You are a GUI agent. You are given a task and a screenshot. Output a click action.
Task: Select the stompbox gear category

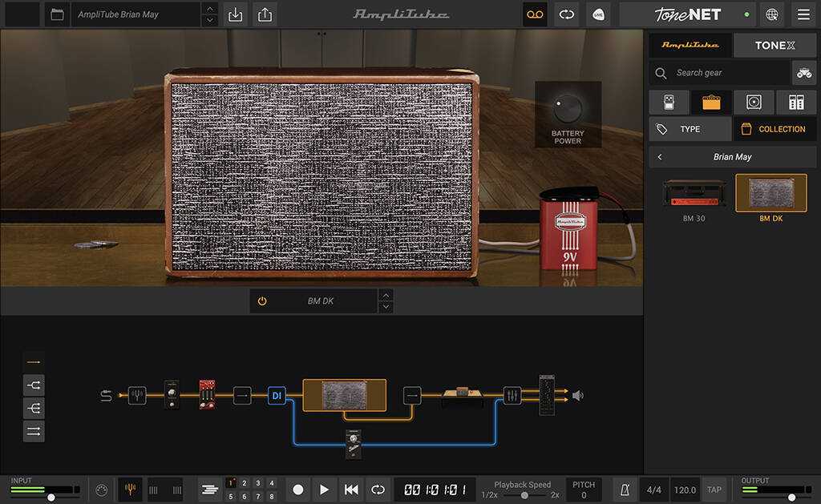tap(669, 102)
